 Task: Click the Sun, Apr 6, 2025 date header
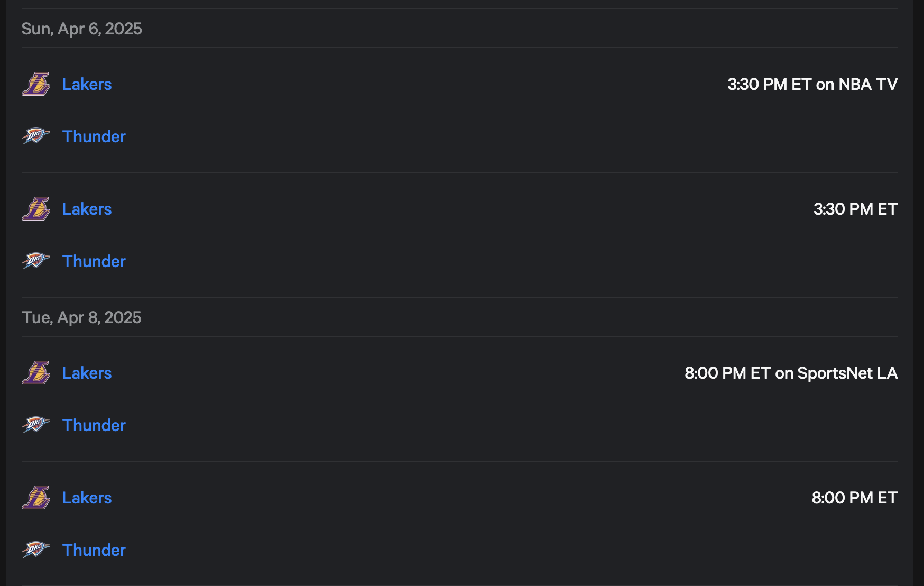[82, 29]
